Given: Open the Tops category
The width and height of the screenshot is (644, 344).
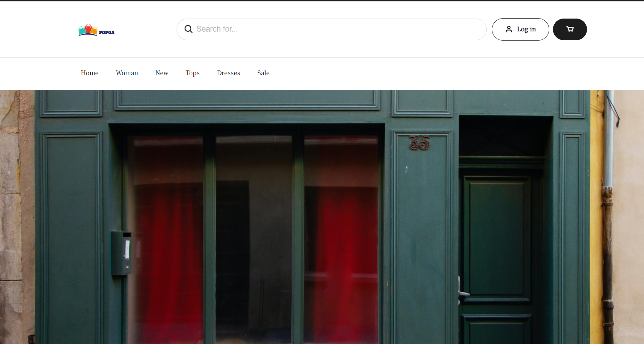Looking at the screenshot, I should [x=192, y=73].
